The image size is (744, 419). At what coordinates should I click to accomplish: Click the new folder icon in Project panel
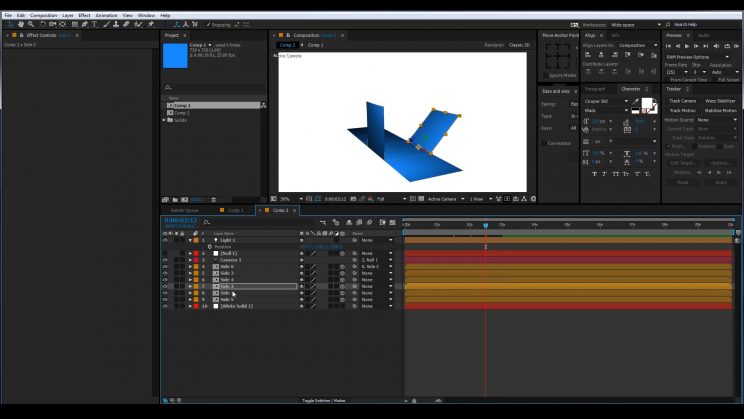point(175,200)
